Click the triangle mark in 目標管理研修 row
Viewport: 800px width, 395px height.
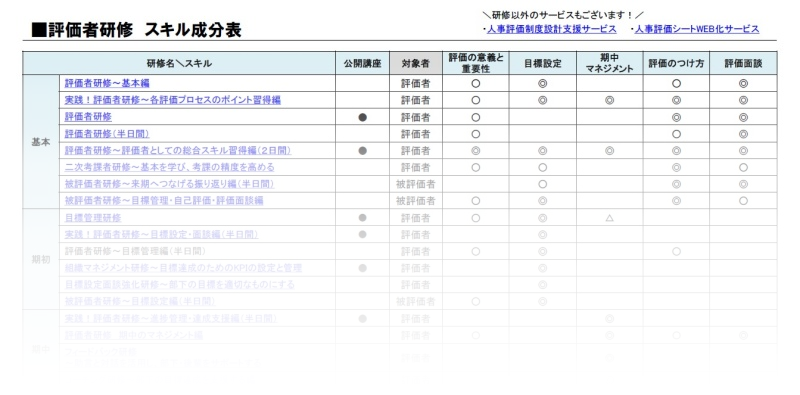609,218
